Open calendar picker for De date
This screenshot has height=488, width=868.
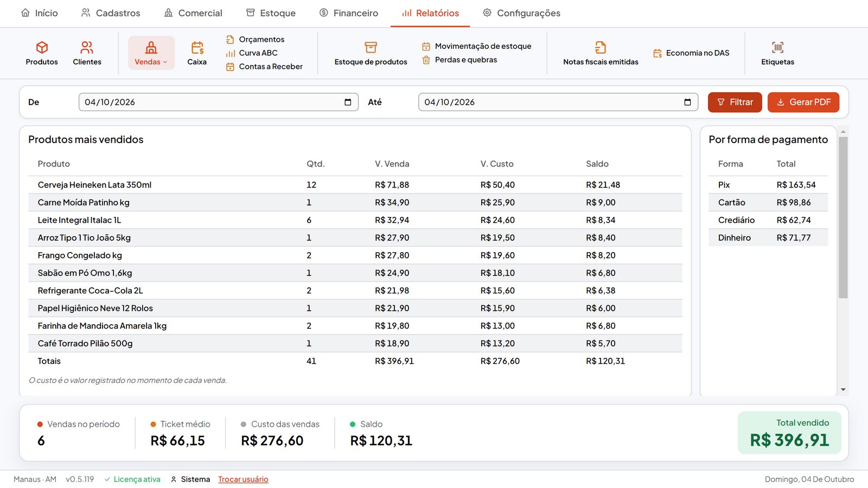[x=348, y=102]
